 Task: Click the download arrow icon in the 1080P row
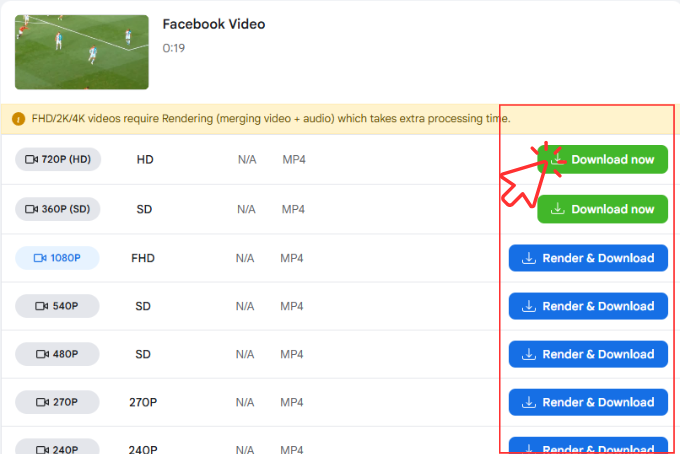529,258
